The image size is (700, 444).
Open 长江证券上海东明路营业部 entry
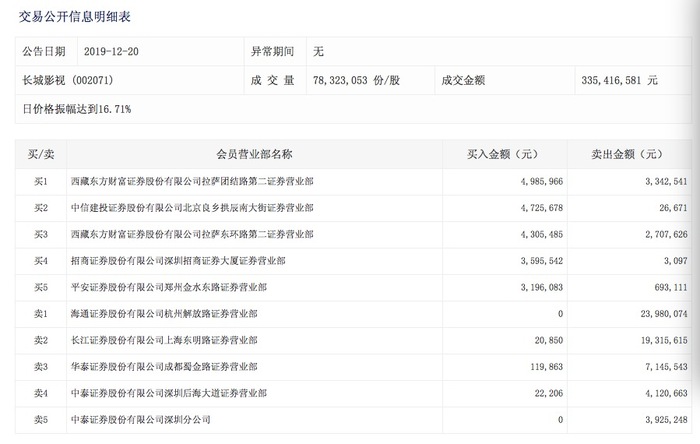[x=164, y=340]
